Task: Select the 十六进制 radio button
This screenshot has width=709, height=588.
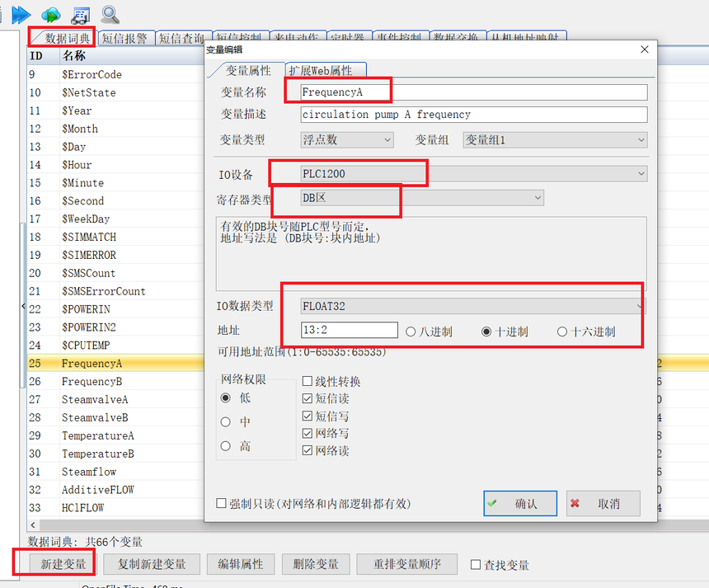Action: (x=562, y=332)
